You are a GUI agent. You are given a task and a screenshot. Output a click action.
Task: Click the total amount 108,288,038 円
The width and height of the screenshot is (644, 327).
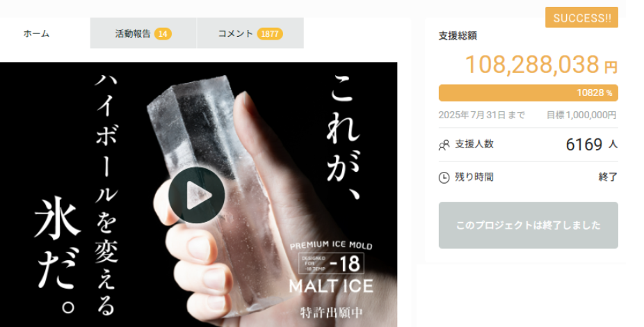(541, 65)
